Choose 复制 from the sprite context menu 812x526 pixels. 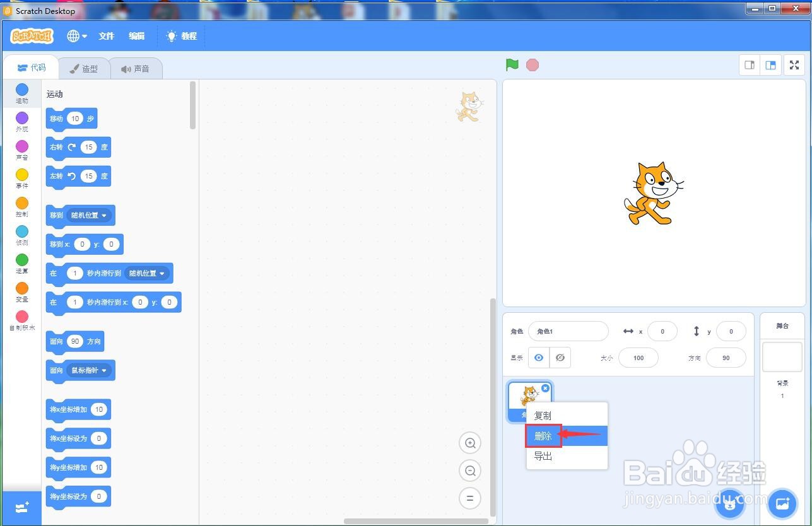(567, 416)
